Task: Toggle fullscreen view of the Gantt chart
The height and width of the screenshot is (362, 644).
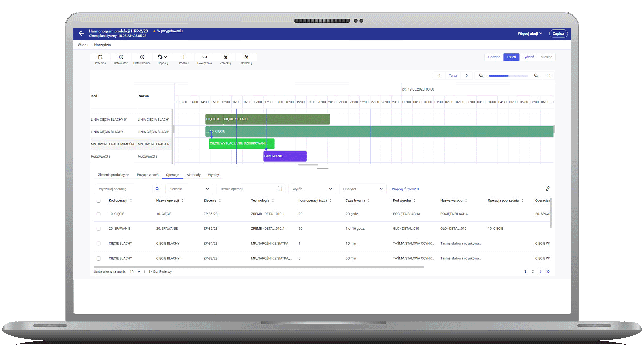Action: coord(548,76)
